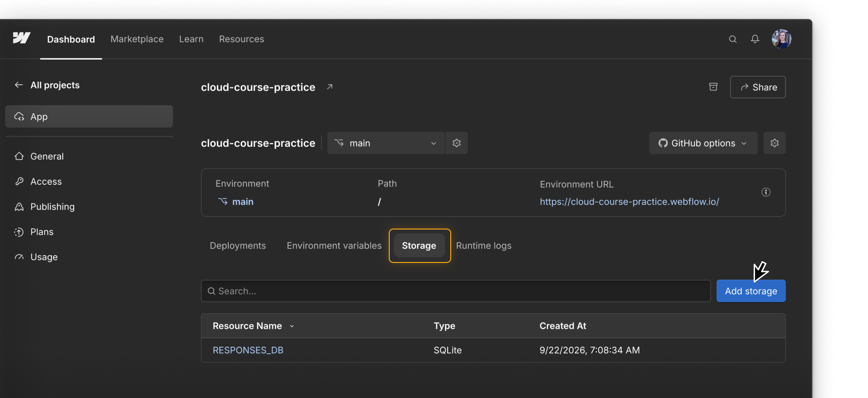Image resolution: width=868 pixels, height=398 pixels.
Task: Click the SQLite type cell
Action: 448,351
